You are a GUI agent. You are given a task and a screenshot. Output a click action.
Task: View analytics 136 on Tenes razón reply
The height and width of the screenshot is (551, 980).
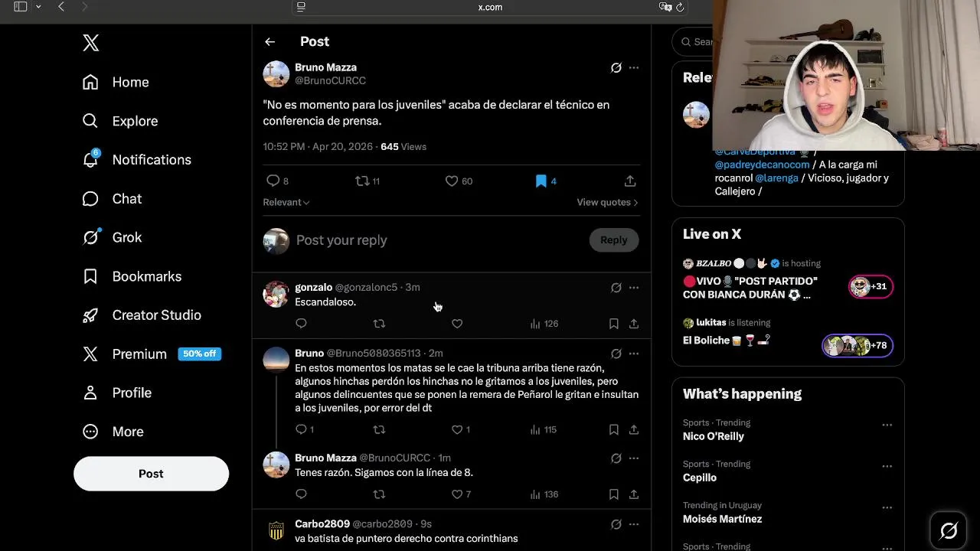click(544, 494)
